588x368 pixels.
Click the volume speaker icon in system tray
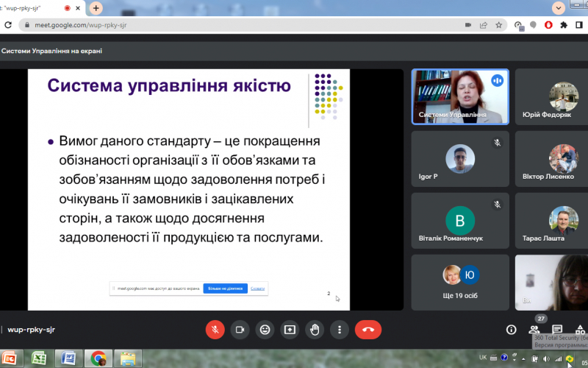tap(546, 359)
